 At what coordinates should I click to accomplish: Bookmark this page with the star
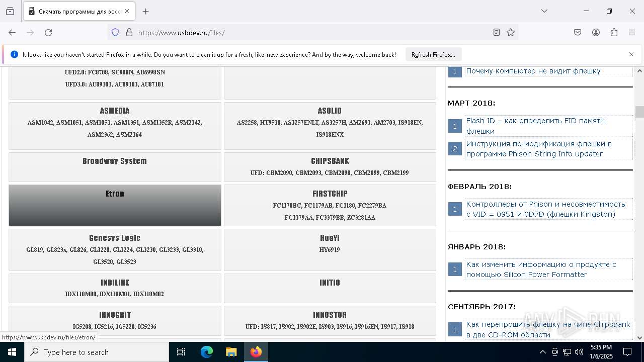pos(511,32)
